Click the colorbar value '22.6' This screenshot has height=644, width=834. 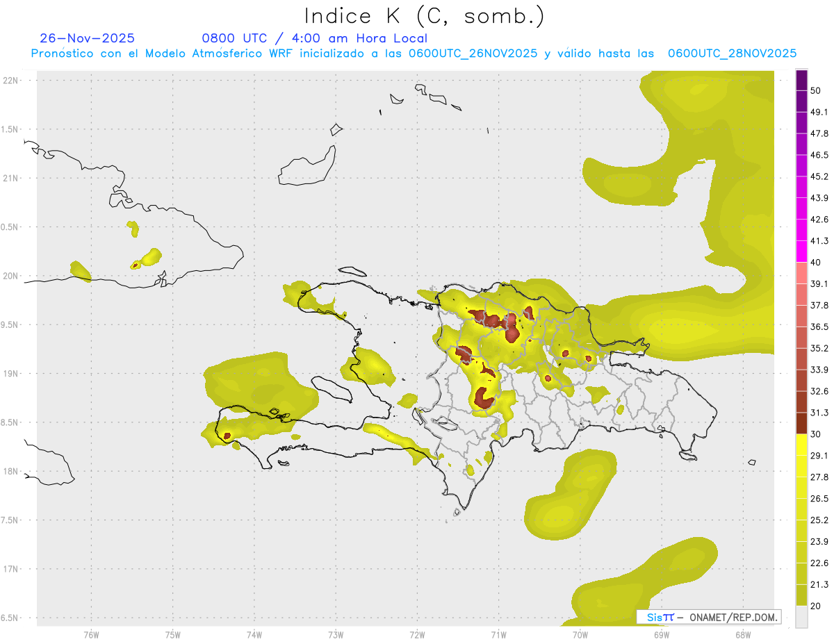point(819,563)
